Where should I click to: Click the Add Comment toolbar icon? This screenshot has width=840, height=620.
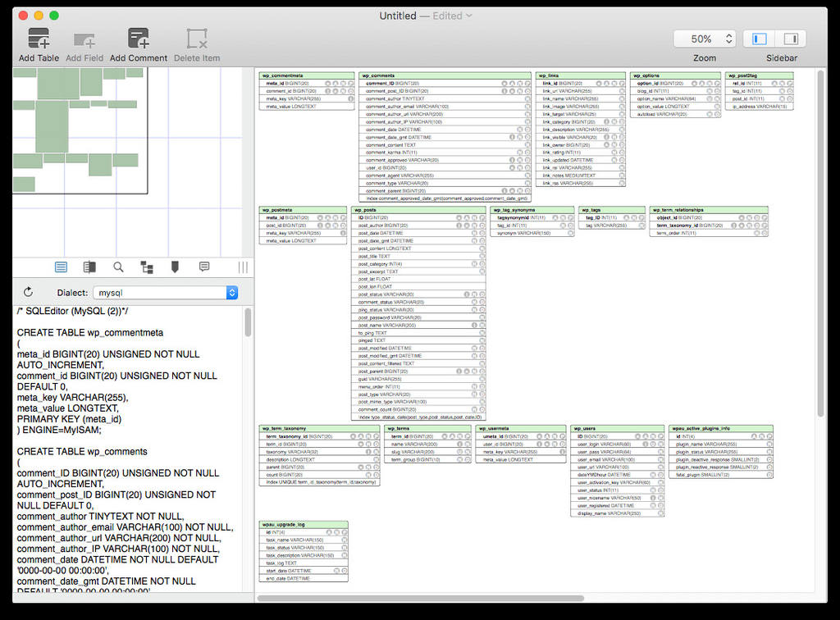click(138, 39)
